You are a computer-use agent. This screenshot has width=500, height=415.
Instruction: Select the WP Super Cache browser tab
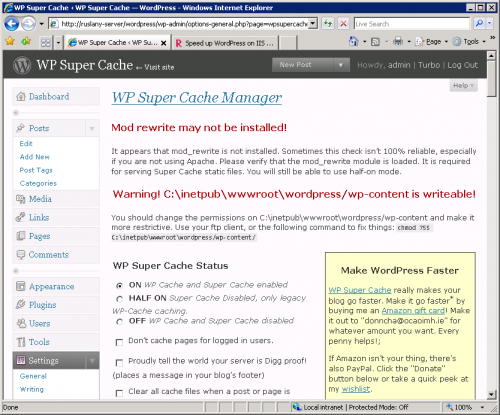pos(117,43)
